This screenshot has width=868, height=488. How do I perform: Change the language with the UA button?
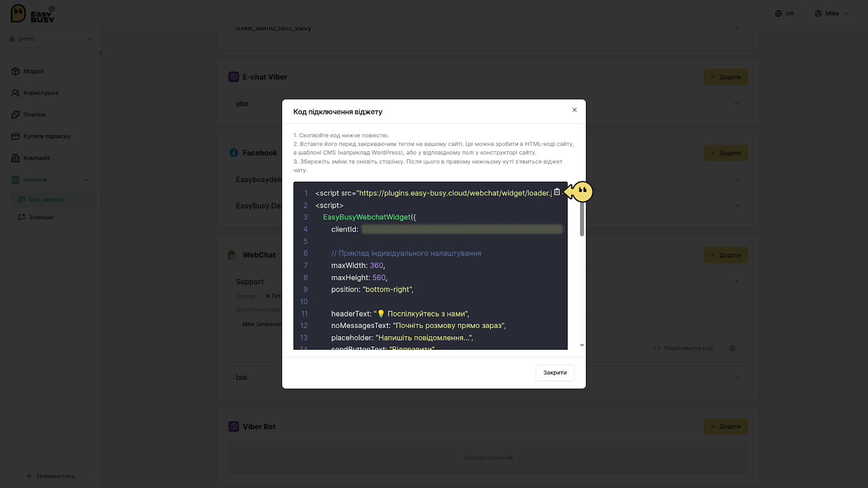coord(784,14)
